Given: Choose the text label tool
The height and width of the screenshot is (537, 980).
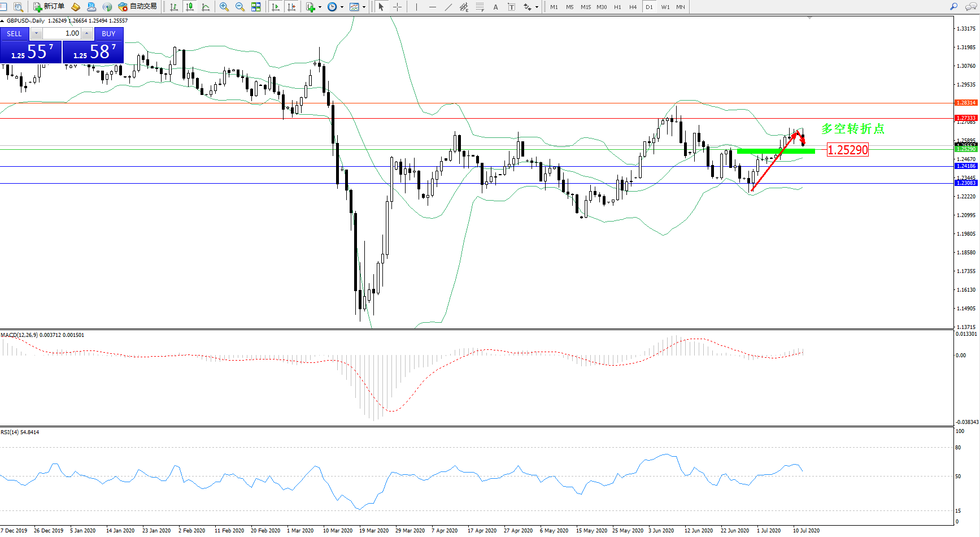Looking at the screenshot, I should (x=511, y=7).
